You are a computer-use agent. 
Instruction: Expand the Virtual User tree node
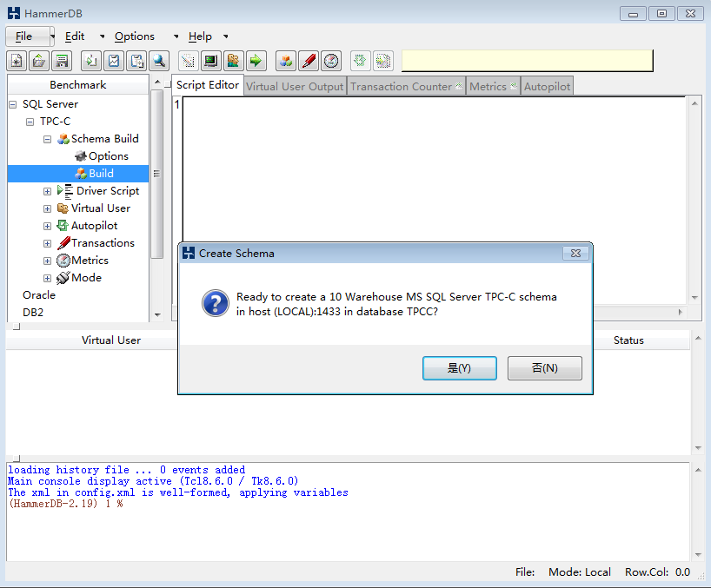tap(47, 208)
